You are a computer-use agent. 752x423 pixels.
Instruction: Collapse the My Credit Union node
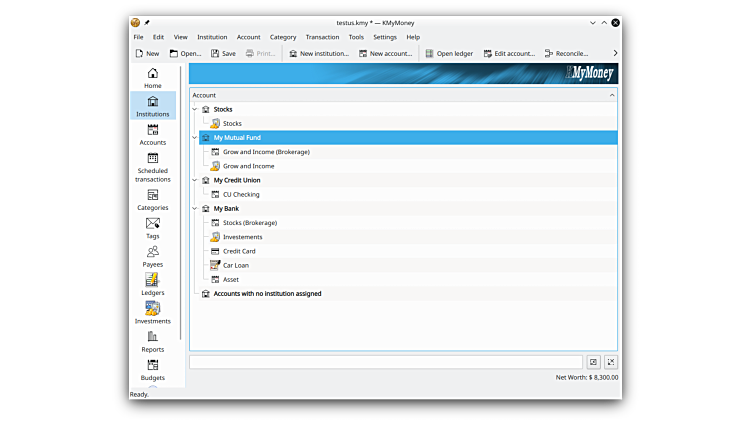(195, 180)
